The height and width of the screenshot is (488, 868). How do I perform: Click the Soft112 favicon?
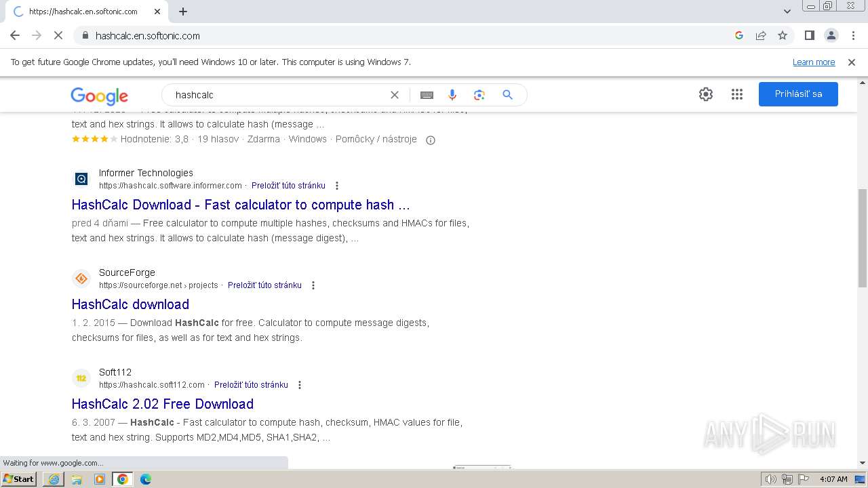pyautogui.click(x=81, y=378)
